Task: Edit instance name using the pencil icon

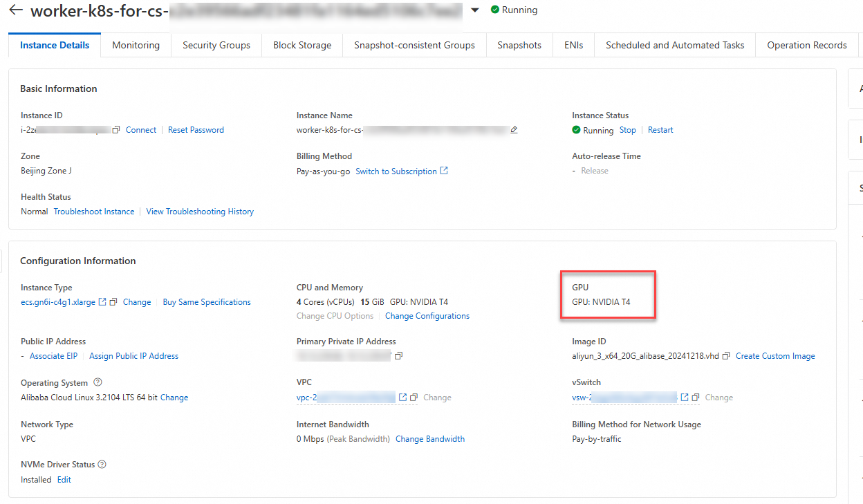Action: click(514, 130)
